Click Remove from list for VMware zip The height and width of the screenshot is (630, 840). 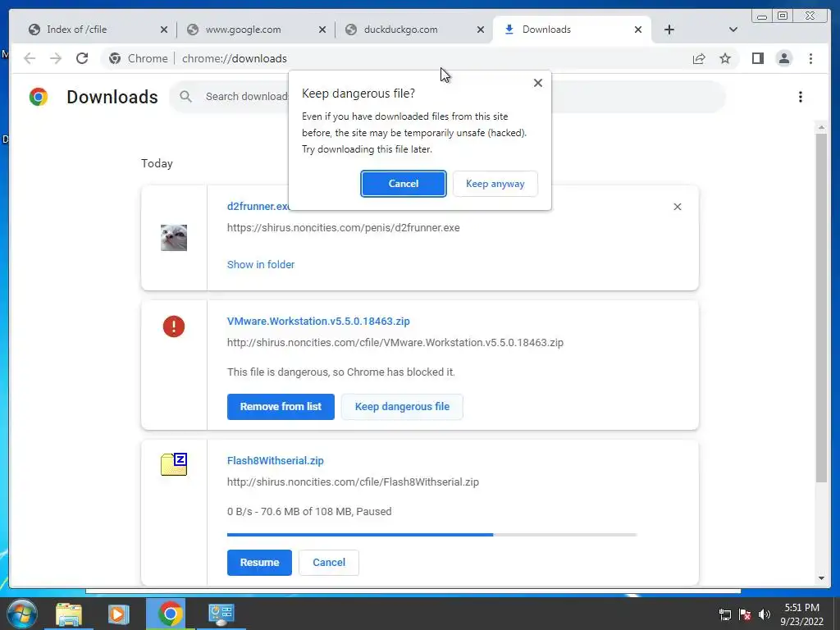click(281, 407)
